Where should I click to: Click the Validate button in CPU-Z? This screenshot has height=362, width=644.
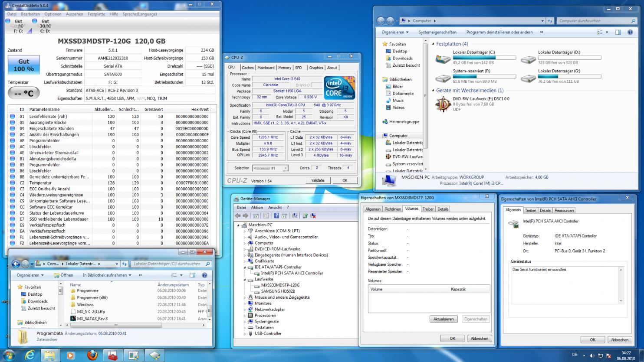coord(318,180)
